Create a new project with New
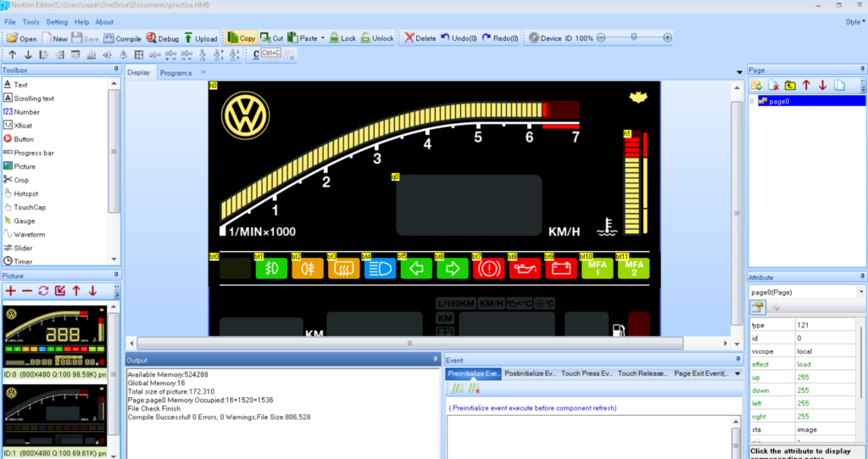Screen dimensions: 868x459 tap(55, 38)
